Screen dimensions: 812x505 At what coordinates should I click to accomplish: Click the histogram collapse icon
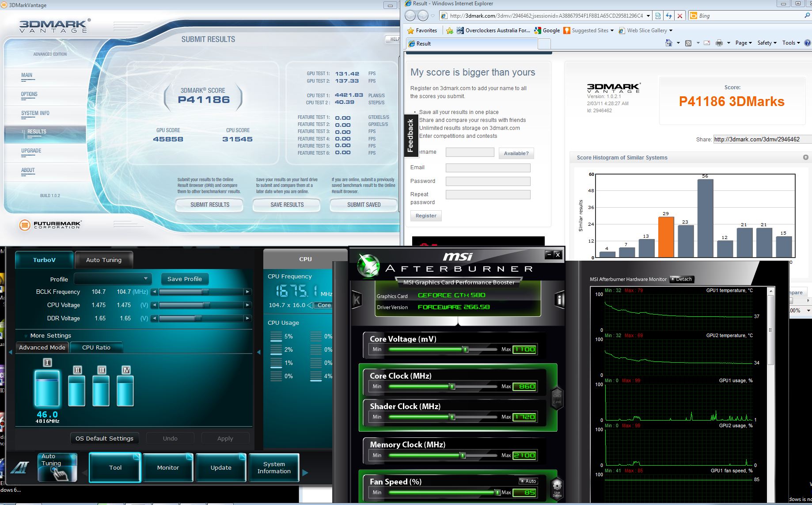click(x=806, y=157)
